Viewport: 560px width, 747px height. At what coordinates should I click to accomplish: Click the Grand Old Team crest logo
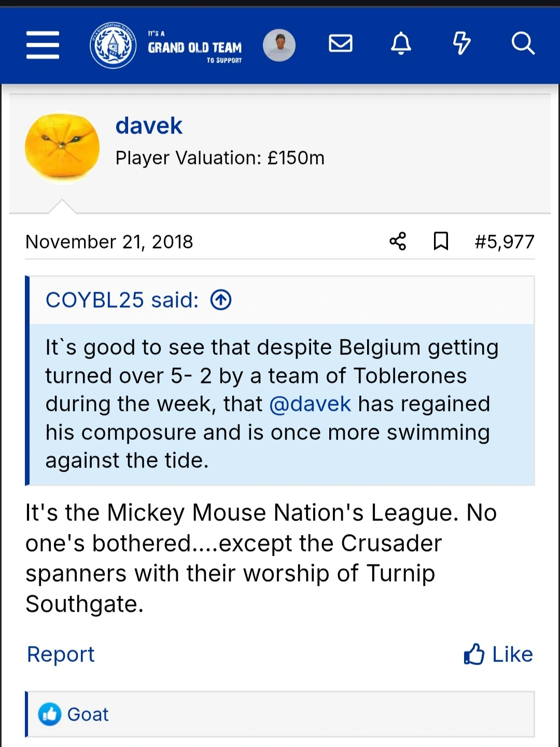(x=113, y=45)
